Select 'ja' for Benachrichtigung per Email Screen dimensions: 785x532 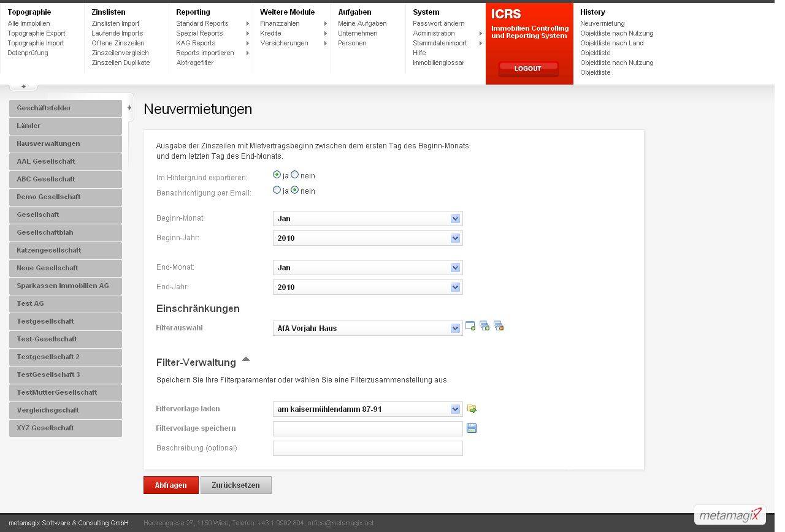click(x=277, y=190)
